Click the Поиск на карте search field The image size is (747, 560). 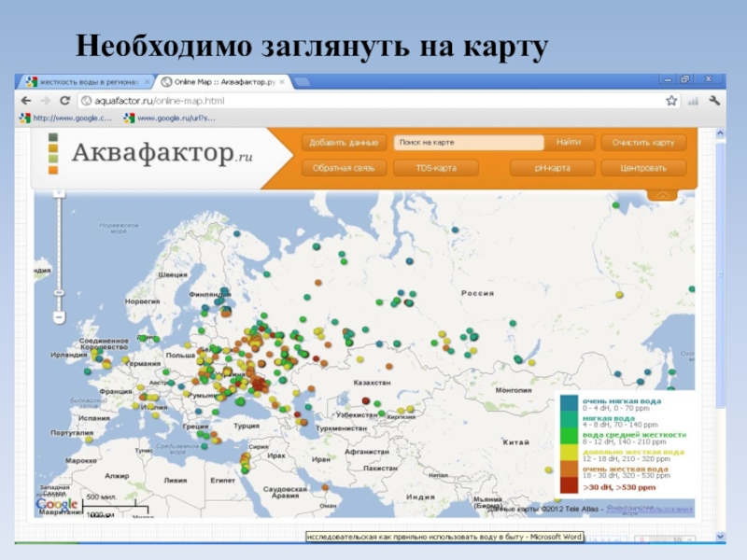[468, 143]
